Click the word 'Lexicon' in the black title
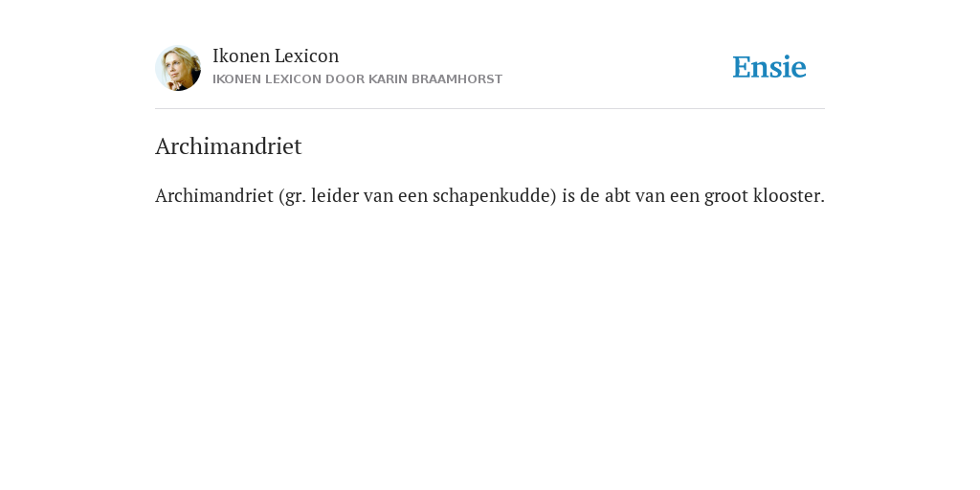Image resolution: width=980 pixels, height=490 pixels. [x=307, y=56]
